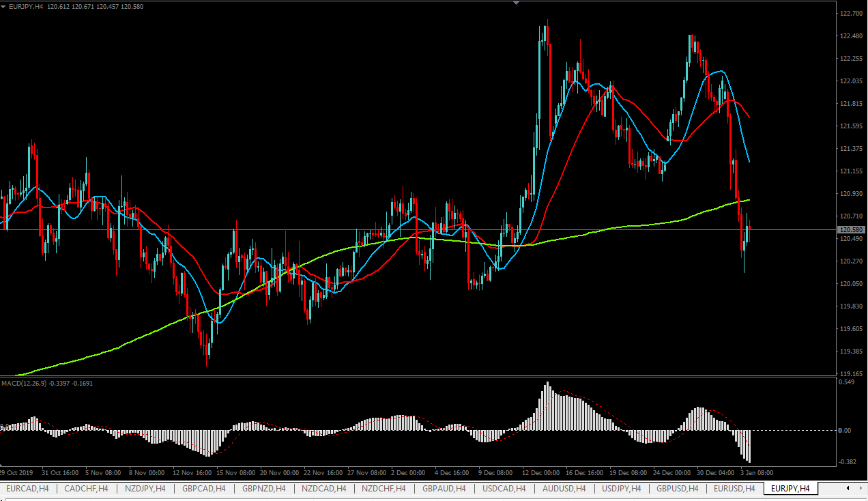
Task: Click the chart shift marker at top
Action: tap(516, 3)
